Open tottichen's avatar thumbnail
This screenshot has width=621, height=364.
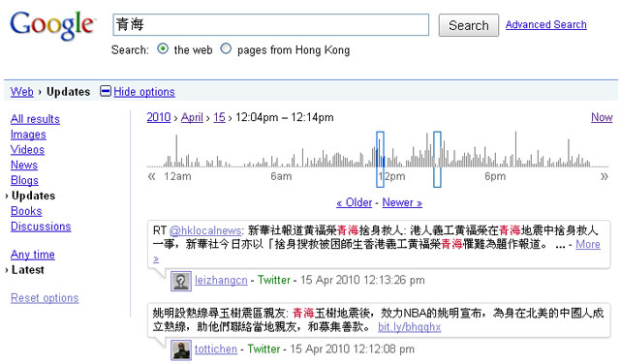point(181,350)
